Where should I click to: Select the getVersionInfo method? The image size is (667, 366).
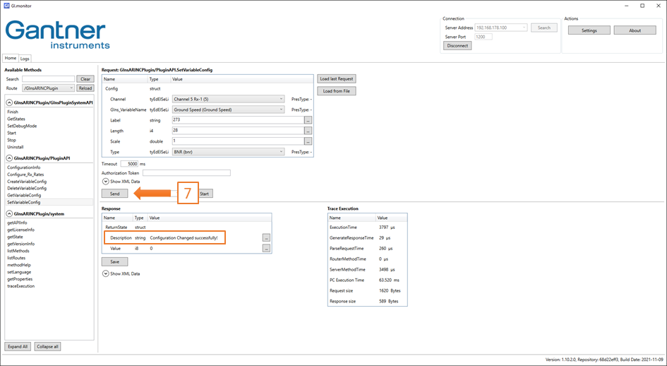click(21, 244)
